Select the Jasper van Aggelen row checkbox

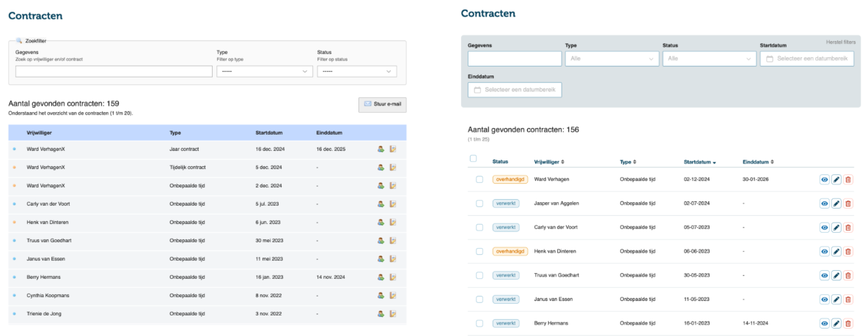[x=479, y=204]
